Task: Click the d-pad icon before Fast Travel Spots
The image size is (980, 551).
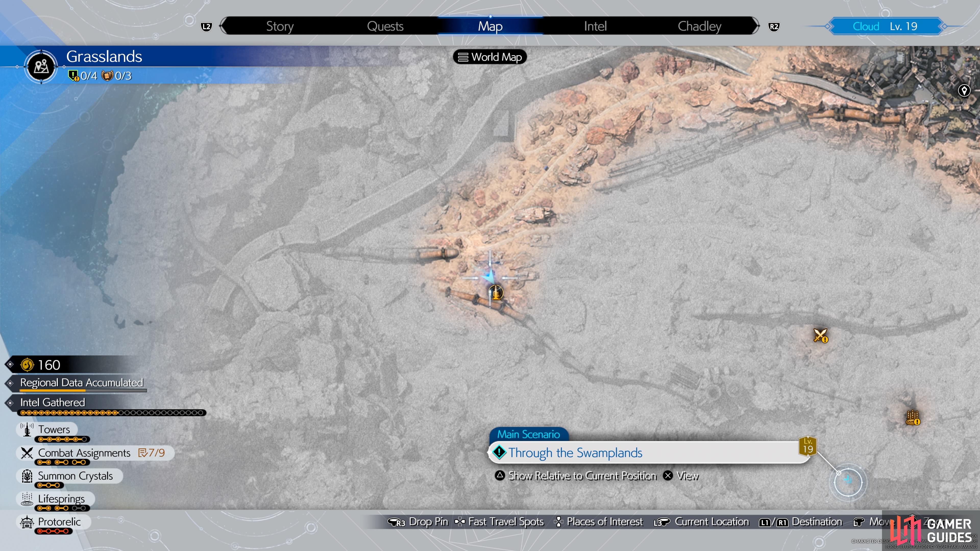Action: (460, 522)
